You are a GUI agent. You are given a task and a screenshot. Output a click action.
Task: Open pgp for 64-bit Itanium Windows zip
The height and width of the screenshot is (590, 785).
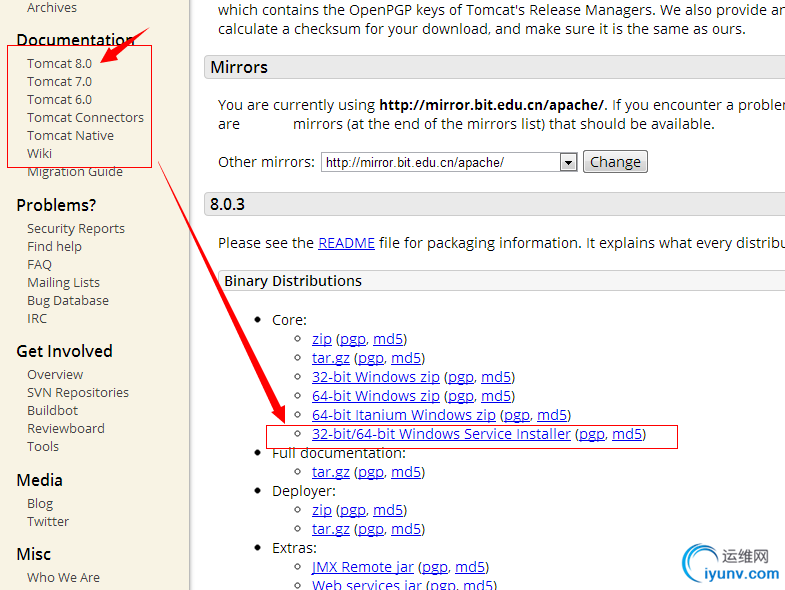pyautogui.click(x=517, y=416)
